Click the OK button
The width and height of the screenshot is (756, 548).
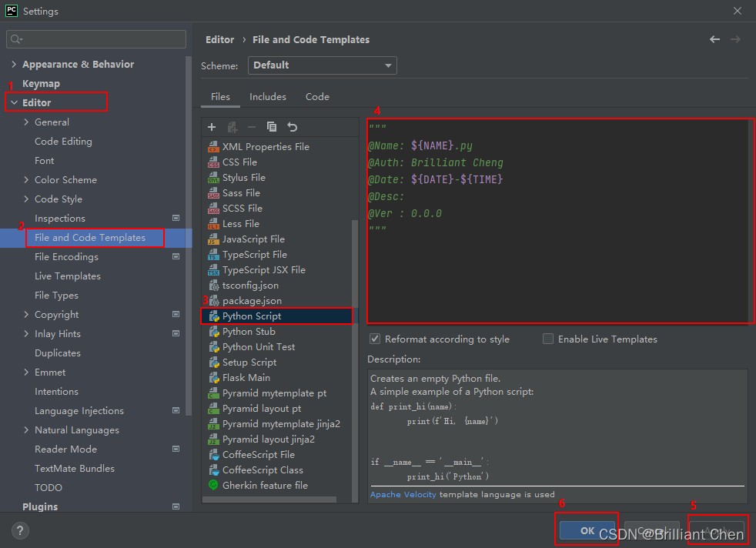(587, 530)
